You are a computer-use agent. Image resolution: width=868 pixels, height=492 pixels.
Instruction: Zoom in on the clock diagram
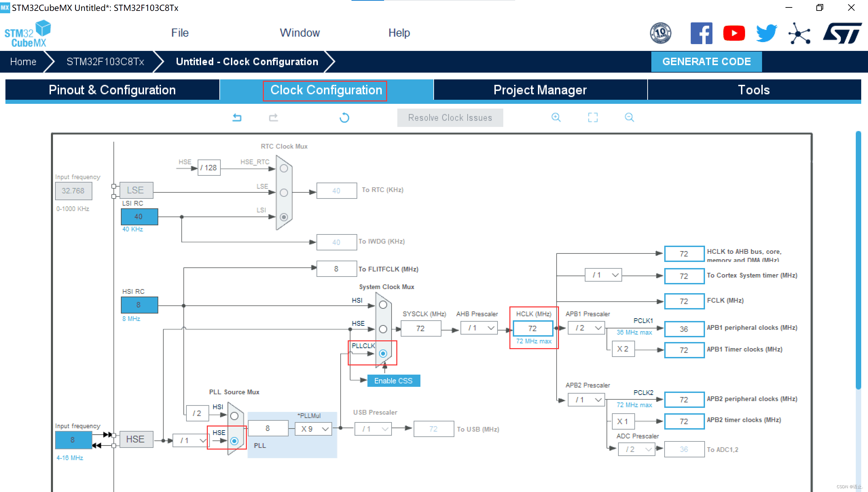(556, 117)
